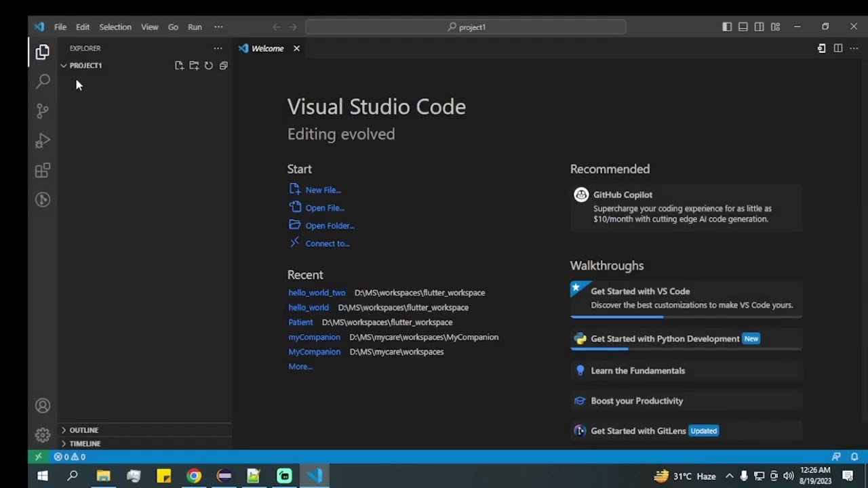The image size is (868, 488).
Task: Toggle the primary side bar layout button
Action: pos(727,27)
